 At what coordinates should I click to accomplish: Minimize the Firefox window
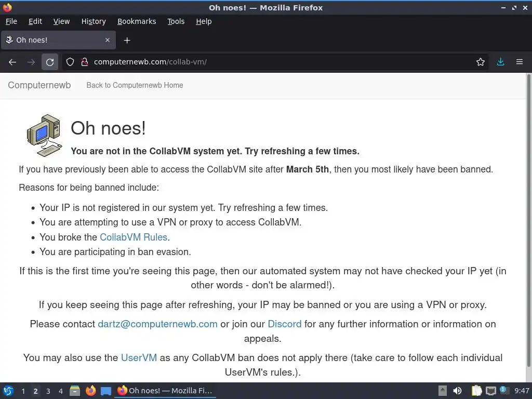tap(503, 7)
